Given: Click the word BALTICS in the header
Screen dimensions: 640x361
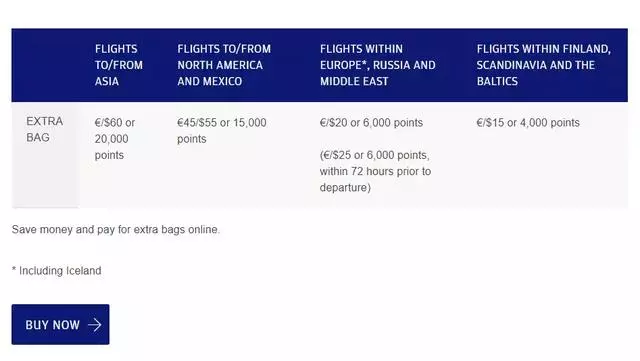Looking at the screenshot, I should [x=497, y=81].
